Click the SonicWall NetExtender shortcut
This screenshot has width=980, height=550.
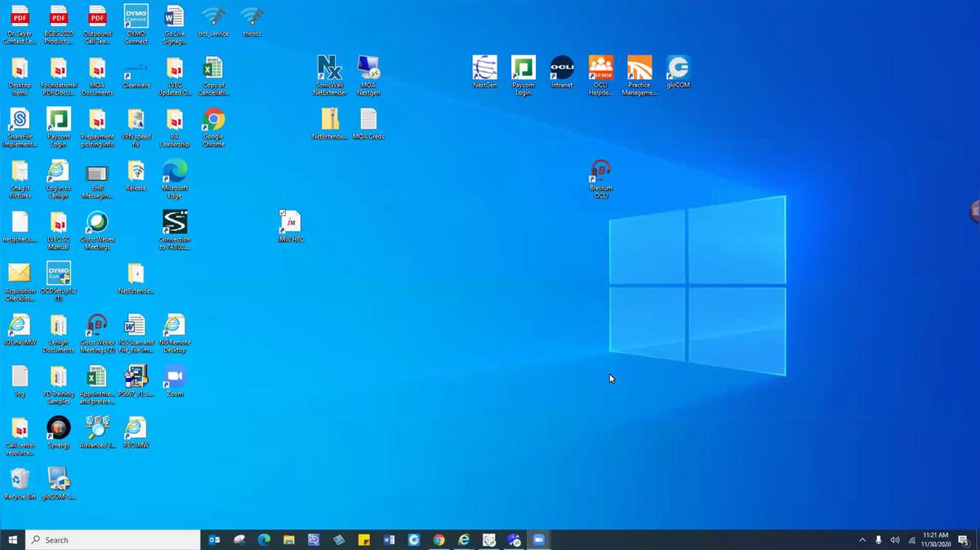click(329, 69)
